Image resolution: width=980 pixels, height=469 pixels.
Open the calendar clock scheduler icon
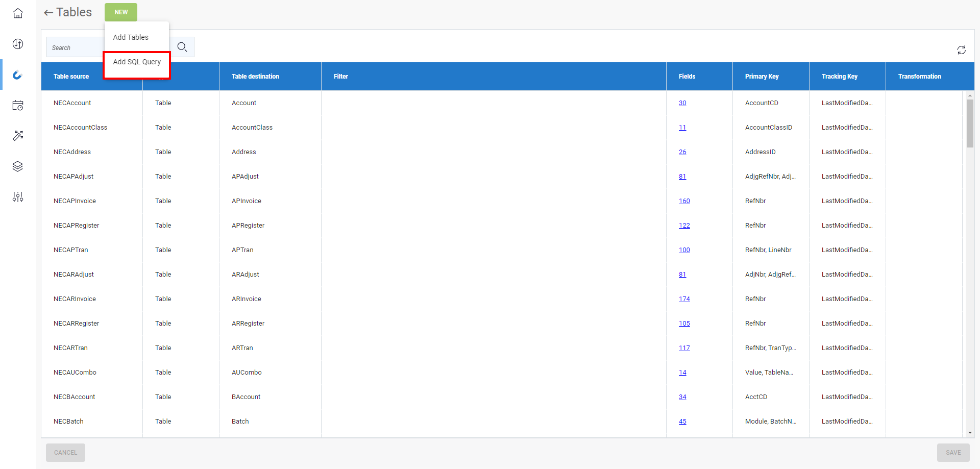(x=18, y=106)
